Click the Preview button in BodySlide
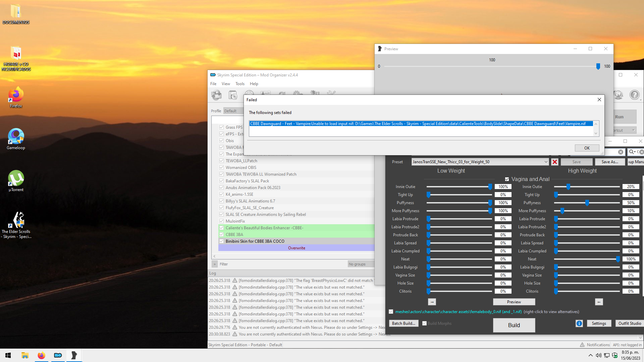 click(x=514, y=302)
